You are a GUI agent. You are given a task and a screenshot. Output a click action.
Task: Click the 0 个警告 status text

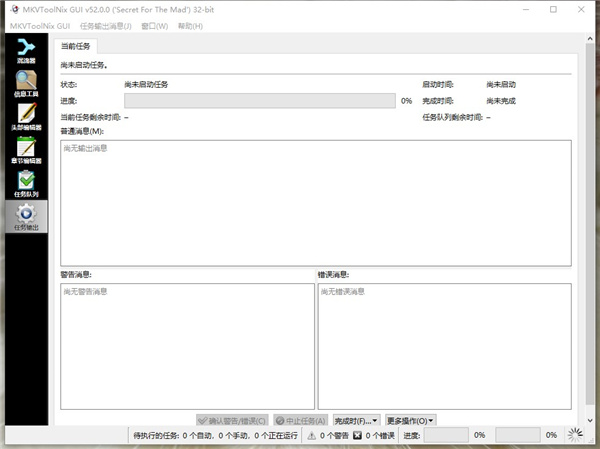334,436
